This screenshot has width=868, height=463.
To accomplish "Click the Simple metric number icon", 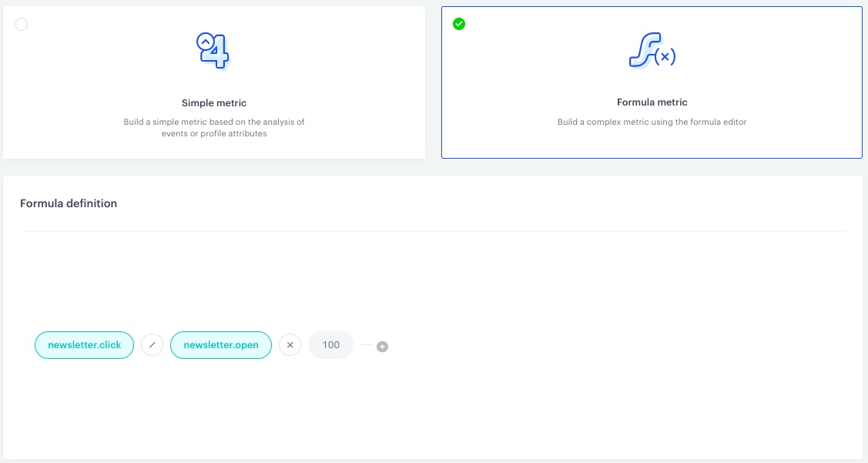I will click(213, 51).
